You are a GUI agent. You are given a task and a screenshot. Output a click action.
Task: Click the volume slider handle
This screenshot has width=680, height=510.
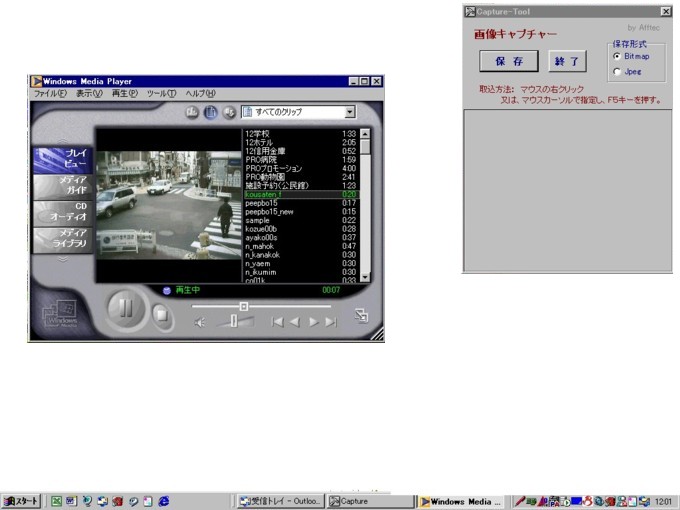tap(234, 321)
